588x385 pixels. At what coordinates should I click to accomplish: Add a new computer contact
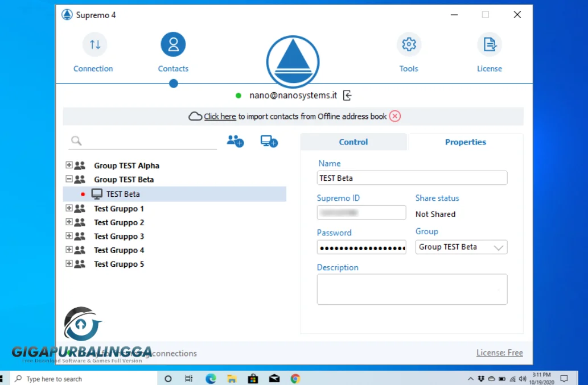tap(269, 141)
